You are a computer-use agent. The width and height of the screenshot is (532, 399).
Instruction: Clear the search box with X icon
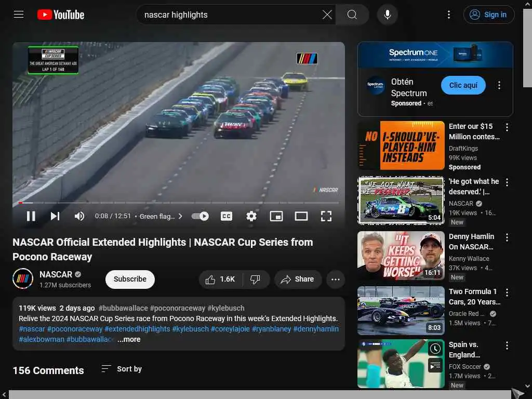327,15
